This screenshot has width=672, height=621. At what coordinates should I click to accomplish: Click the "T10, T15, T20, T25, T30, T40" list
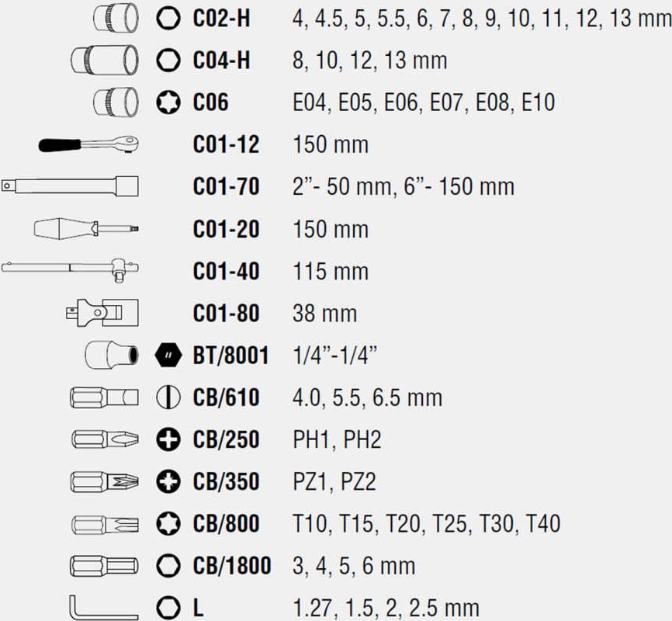[426, 524]
